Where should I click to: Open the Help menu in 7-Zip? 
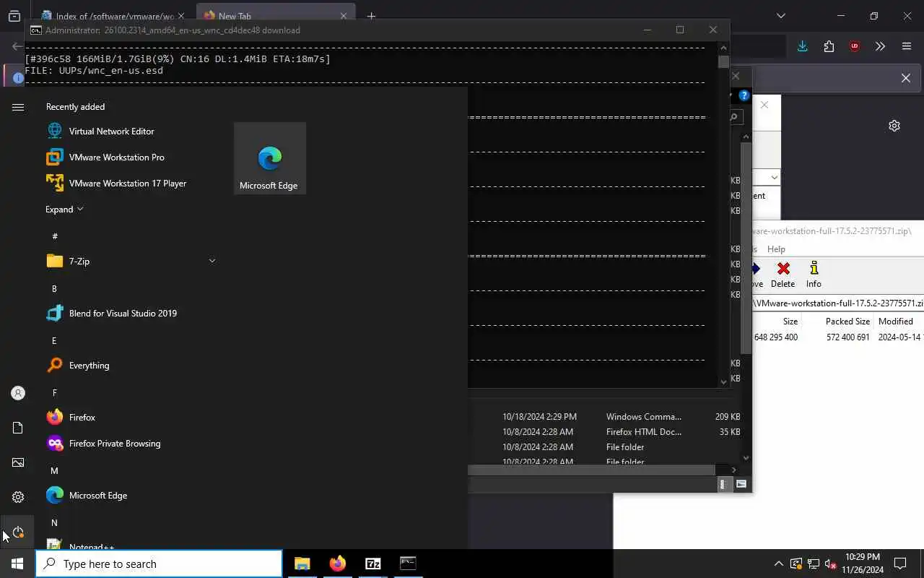coord(776,249)
